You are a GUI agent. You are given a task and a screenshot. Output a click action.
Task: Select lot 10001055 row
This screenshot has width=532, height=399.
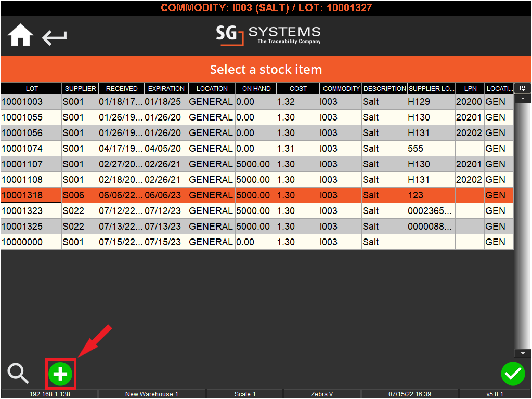pyautogui.click(x=257, y=117)
